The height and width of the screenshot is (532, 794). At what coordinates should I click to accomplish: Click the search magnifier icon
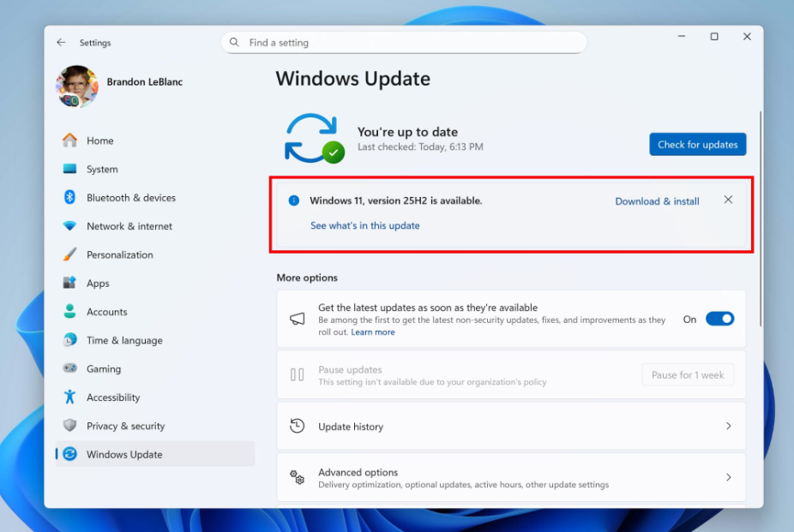(x=235, y=43)
